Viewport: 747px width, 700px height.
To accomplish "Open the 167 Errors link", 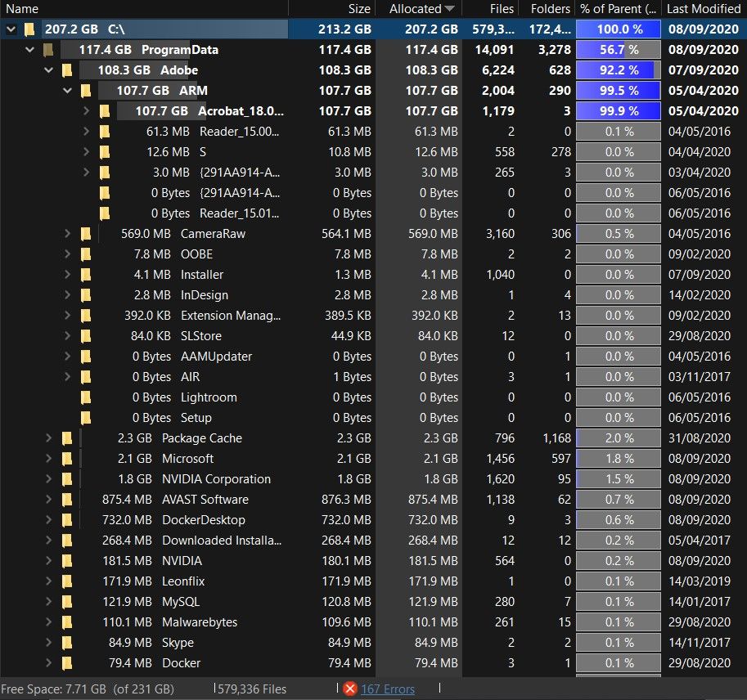I will pos(388,689).
